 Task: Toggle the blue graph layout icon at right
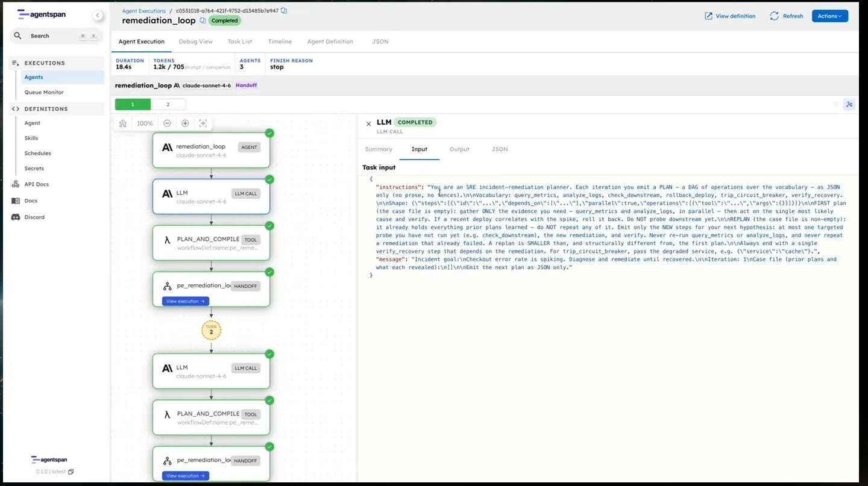[x=849, y=104]
